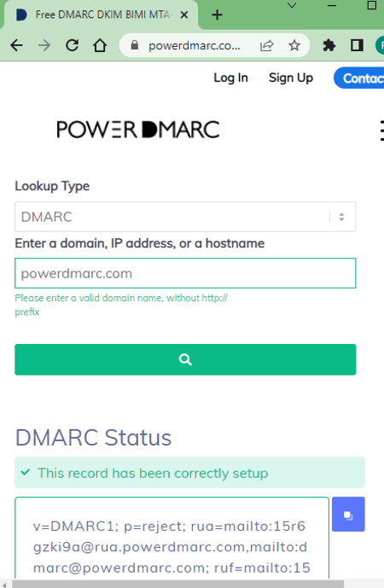Maximize the browser window
Image resolution: width=384 pixels, height=588 pixels.
(x=371, y=5)
